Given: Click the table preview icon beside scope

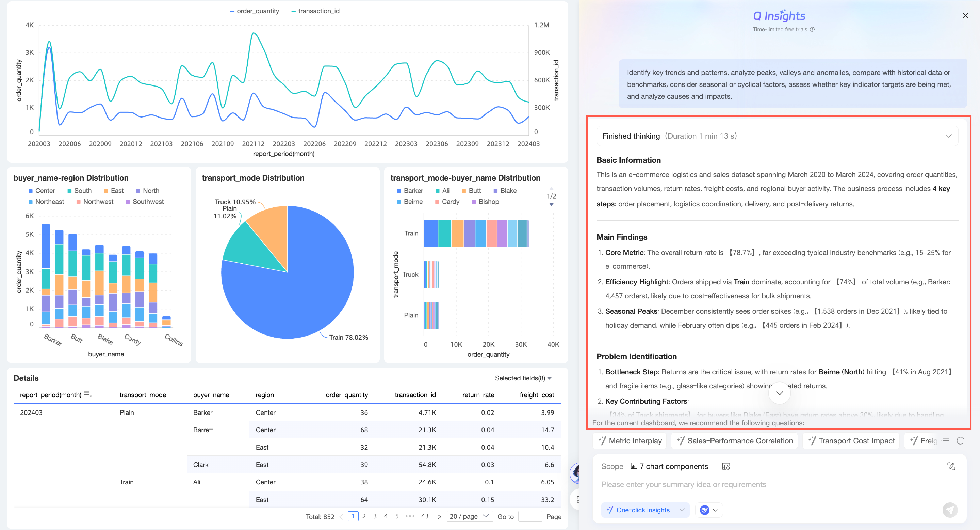Looking at the screenshot, I should pyautogui.click(x=726, y=466).
